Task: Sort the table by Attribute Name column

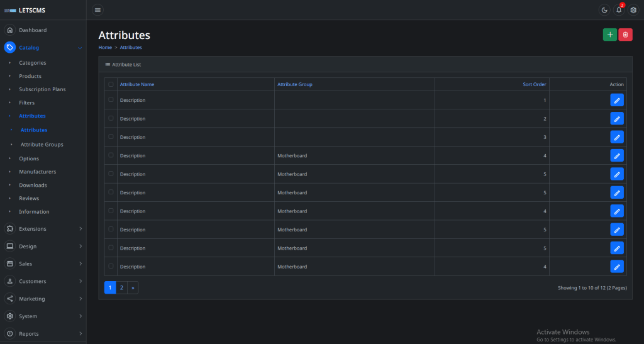Action: coord(136,84)
